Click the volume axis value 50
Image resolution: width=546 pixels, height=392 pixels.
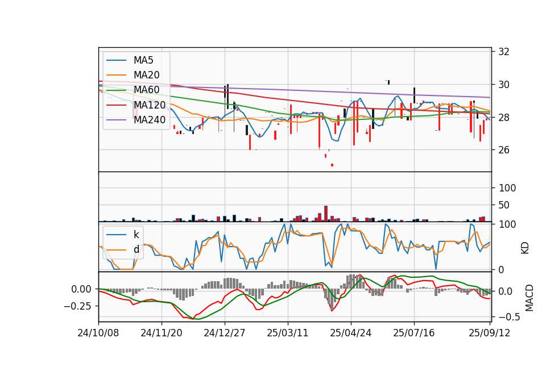504,205
